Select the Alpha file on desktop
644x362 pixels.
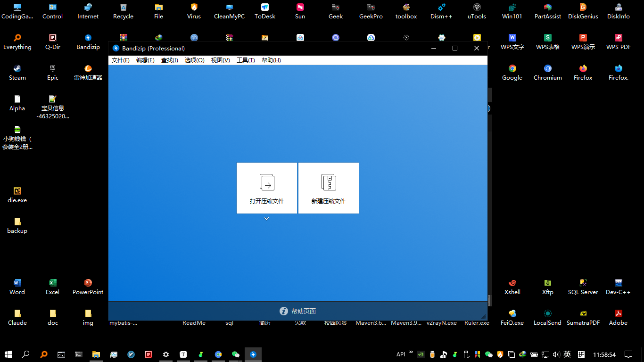17,103
